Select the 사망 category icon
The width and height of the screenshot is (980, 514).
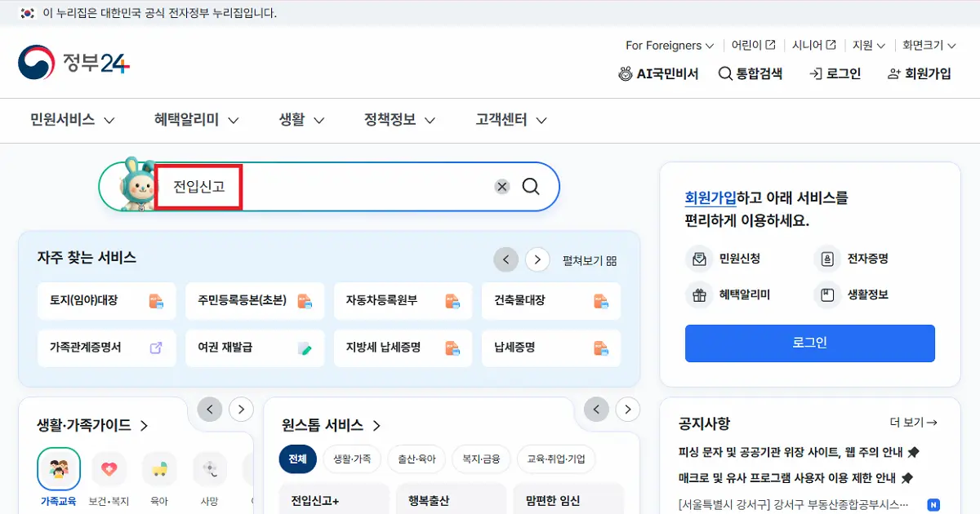[210, 469]
